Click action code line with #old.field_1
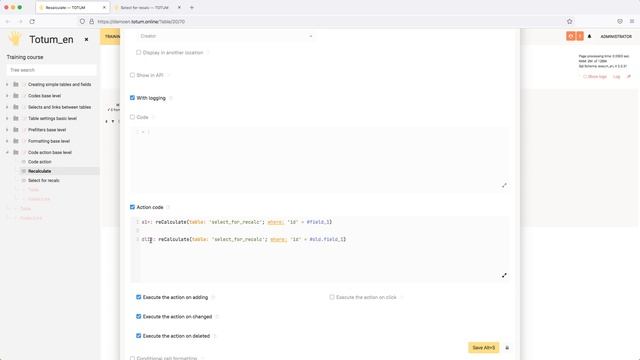640x360 pixels. tap(244, 239)
